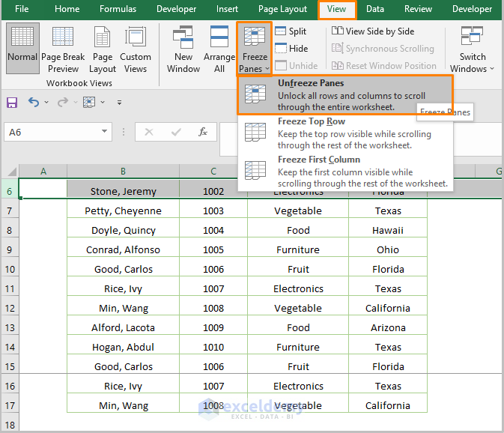Image resolution: width=504 pixels, height=433 pixels.
Task: Open Page Break Preview view
Action: pos(63,50)
